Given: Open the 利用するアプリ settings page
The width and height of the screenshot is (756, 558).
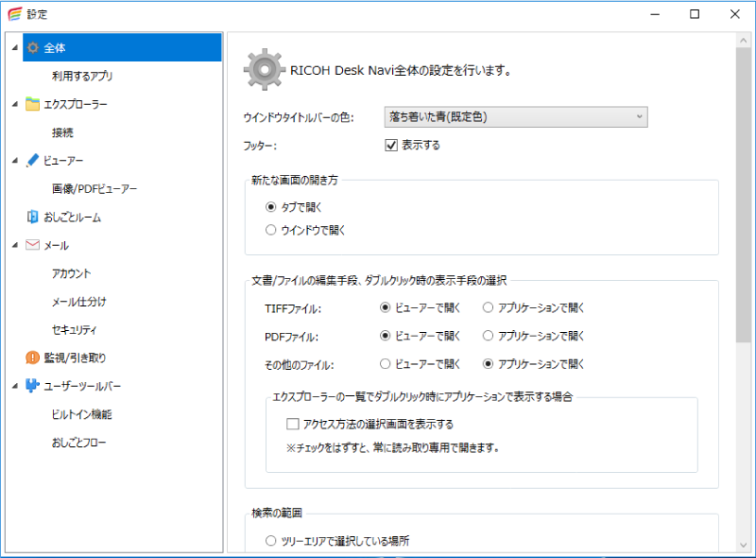Looking at the screenshot, I should [82, 76].
